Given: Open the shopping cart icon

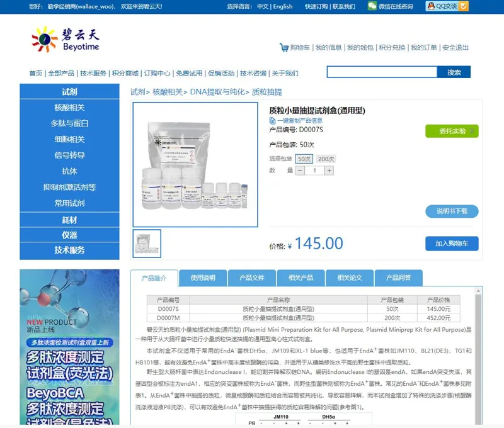Looking at the screenshot, I should tap(284, 47).
